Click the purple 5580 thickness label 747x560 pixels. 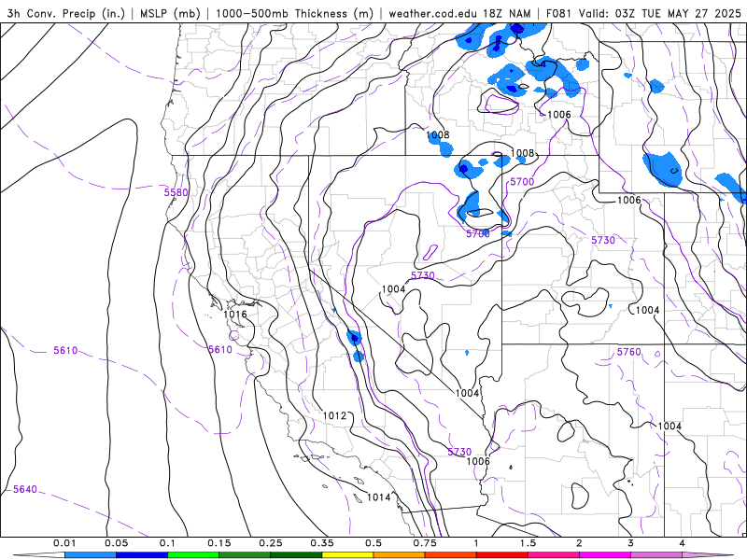(176, 192)
